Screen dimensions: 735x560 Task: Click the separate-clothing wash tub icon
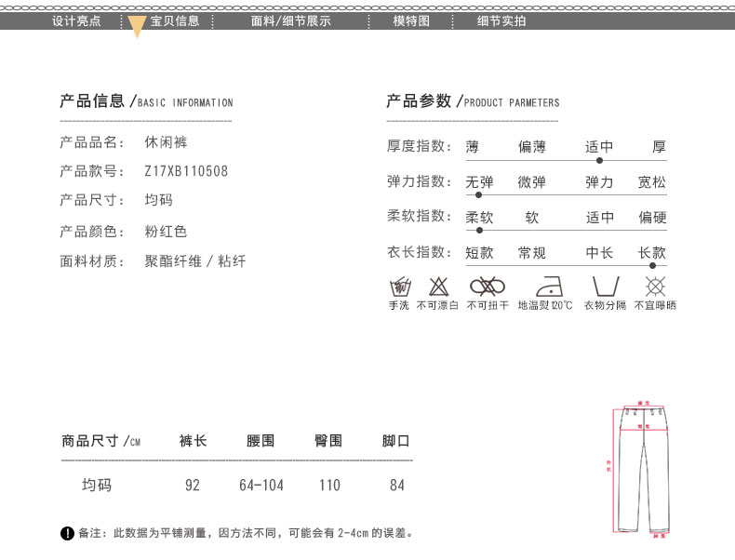(606, 286)
